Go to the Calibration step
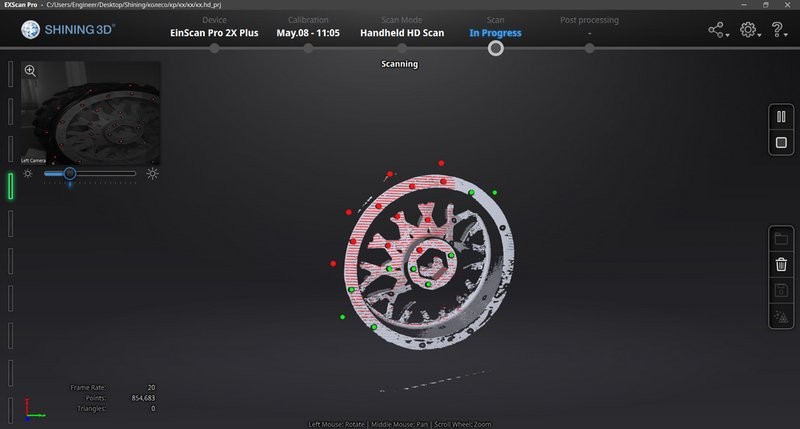This screenshot has height=429, width=800. click(x=308, y=32)
